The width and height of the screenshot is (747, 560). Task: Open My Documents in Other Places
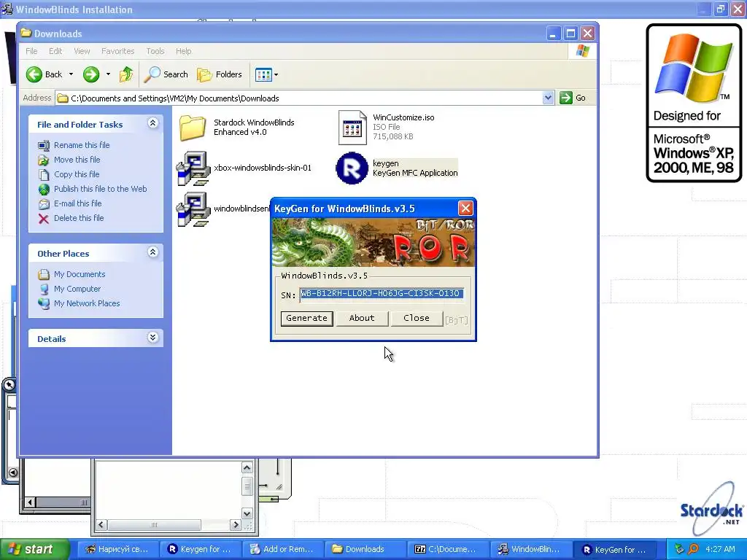79,274
